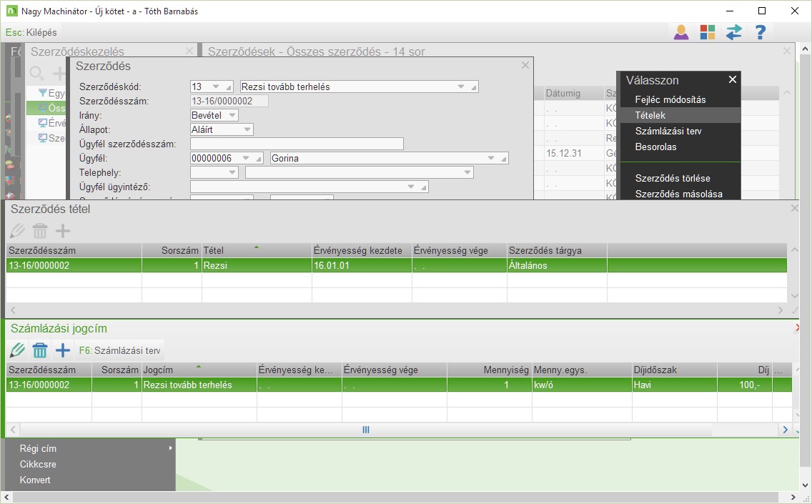Click the Szerződés tétel scroll left arrow
This screenshot has width=812, height=504.
click(13, 310)
